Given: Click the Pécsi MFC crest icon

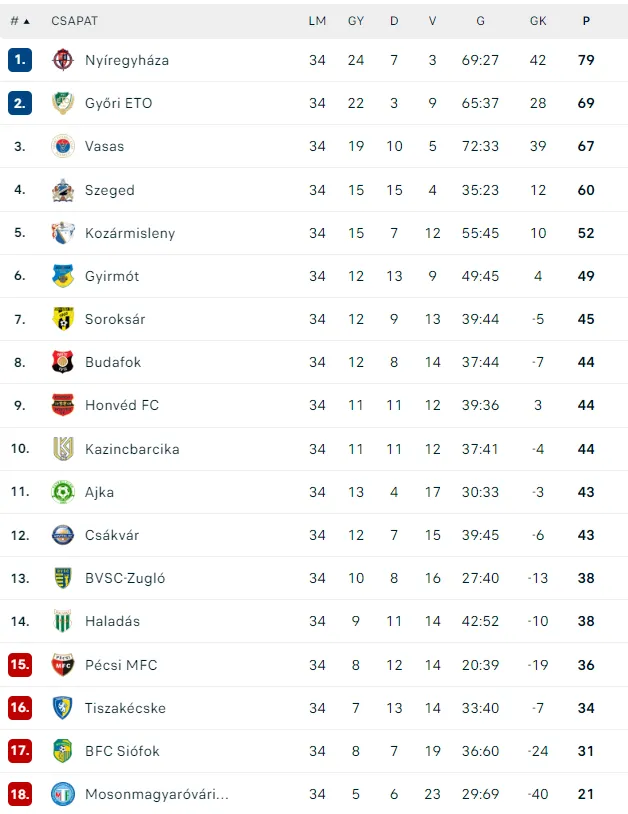Looking at the screenshot, I should [63, 665].
